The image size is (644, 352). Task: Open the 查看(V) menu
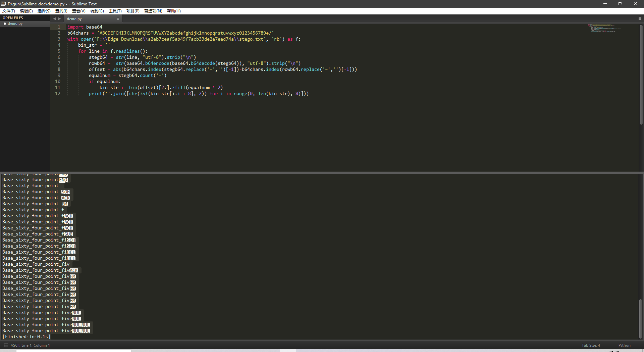tap(79, 11)
